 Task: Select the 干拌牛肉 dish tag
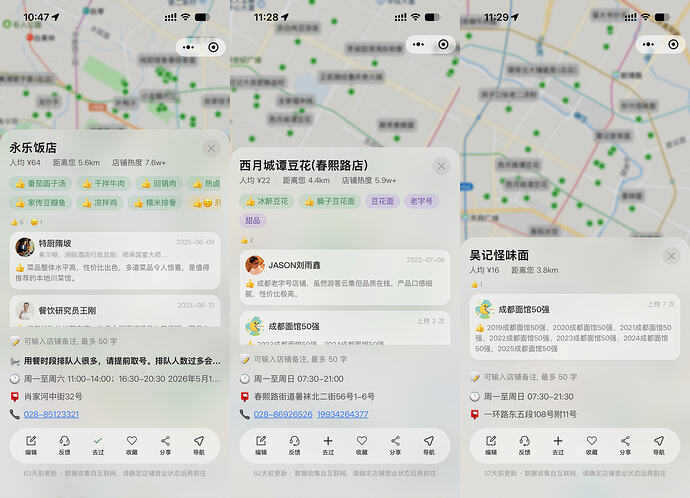tap(103, 183)
